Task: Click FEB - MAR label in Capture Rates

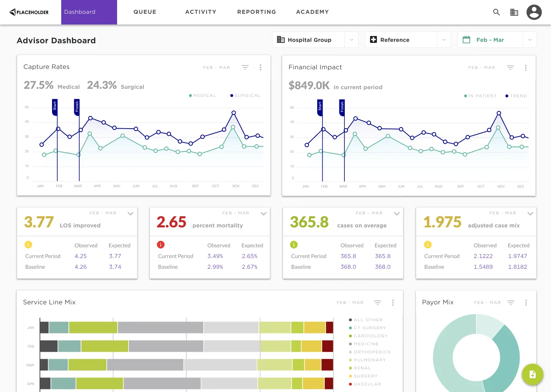Action: pos(217,67)
